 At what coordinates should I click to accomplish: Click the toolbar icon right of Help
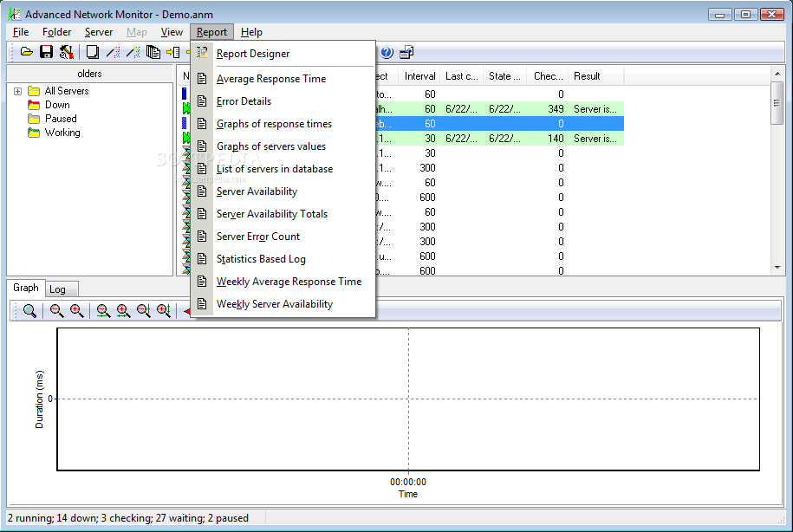click(406, 52)
